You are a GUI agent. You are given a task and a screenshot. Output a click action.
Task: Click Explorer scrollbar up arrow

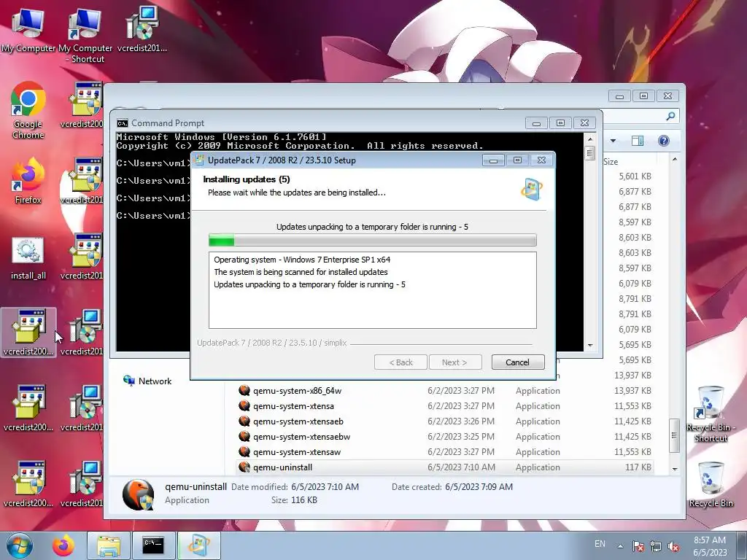tap(675, 159)
